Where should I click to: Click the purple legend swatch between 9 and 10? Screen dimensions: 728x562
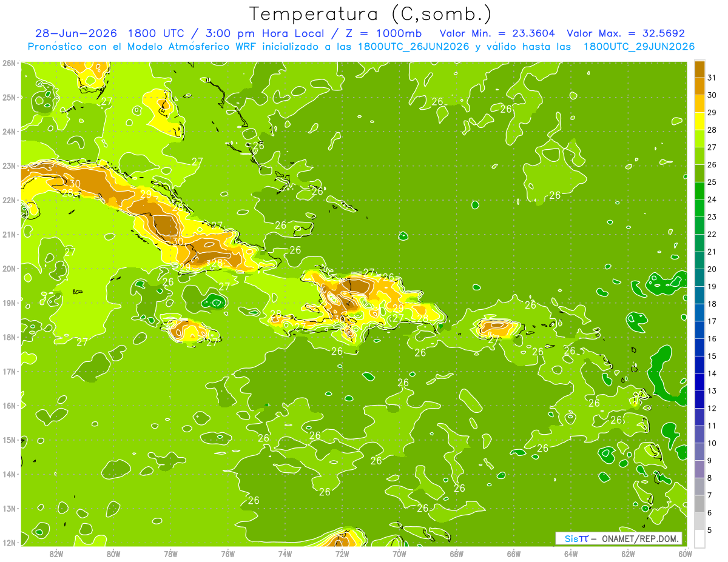pyautogui.click(x=699, y=452)
